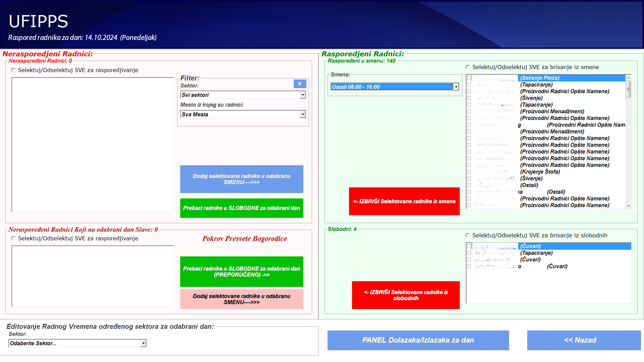Select the (Krojenje Štofa) worker row
This screenshot has width=644, height=362.
pyautogui.click(x=540, y=172)
